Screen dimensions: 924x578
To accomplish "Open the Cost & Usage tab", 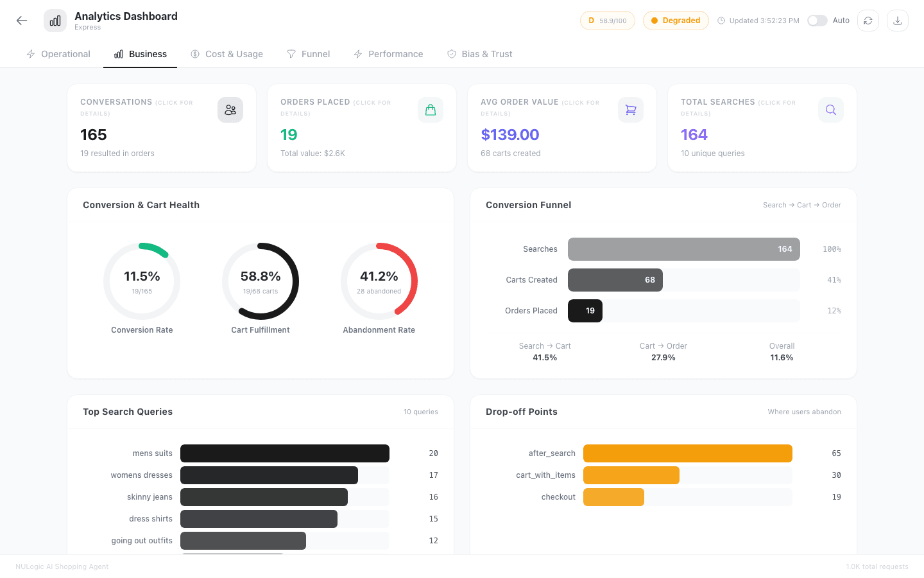I will (227, 54).
